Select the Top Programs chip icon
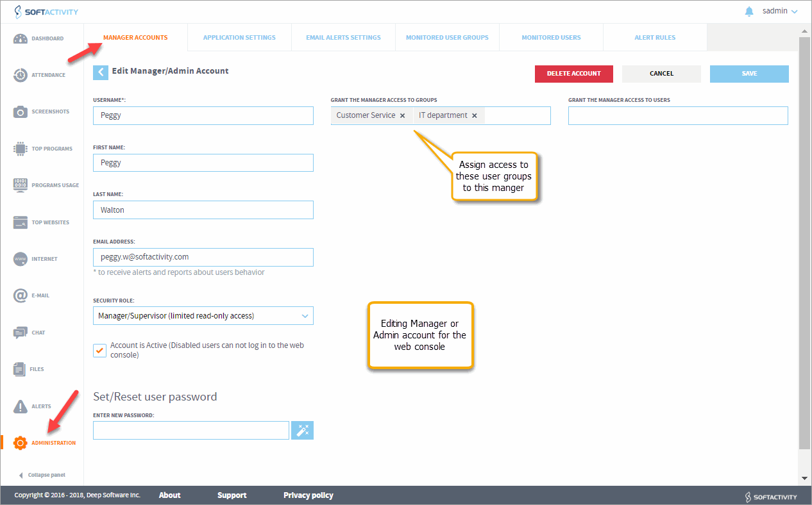Viewport: 812px width, 505px height. pos(21,149)
